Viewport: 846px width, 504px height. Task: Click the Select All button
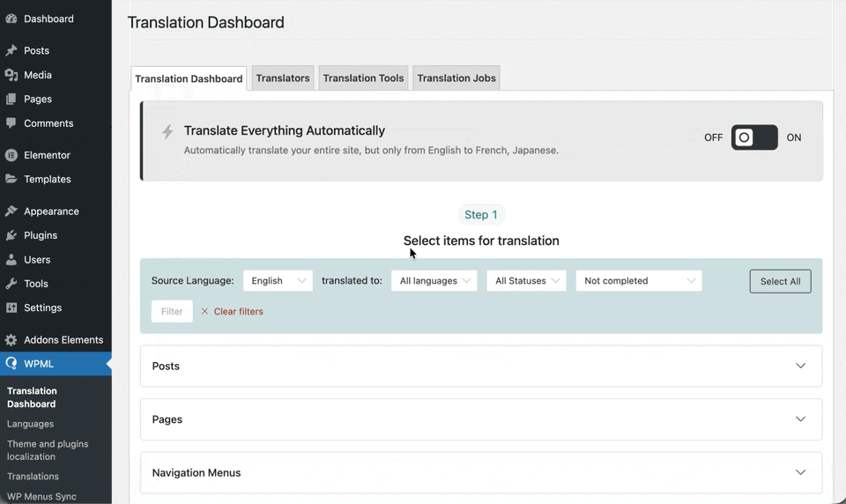point(780,281)
